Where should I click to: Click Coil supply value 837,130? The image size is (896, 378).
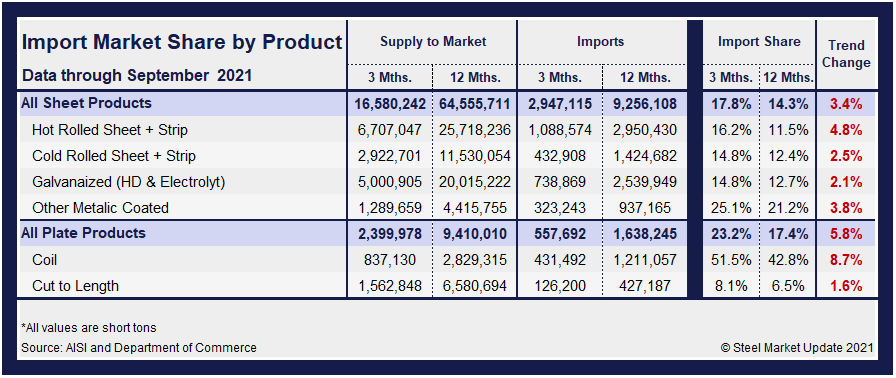pyautogui.click(x=390, y=260)
